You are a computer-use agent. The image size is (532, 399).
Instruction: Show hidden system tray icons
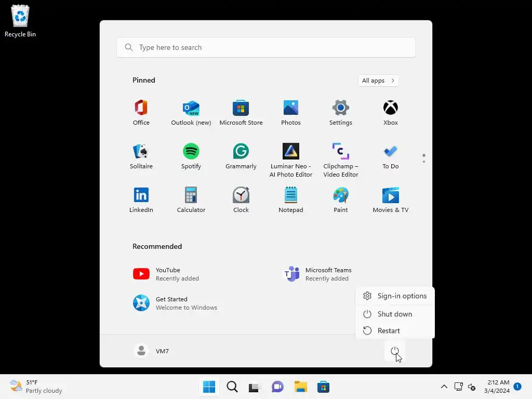pyautogui.click(x=444, y=387)
